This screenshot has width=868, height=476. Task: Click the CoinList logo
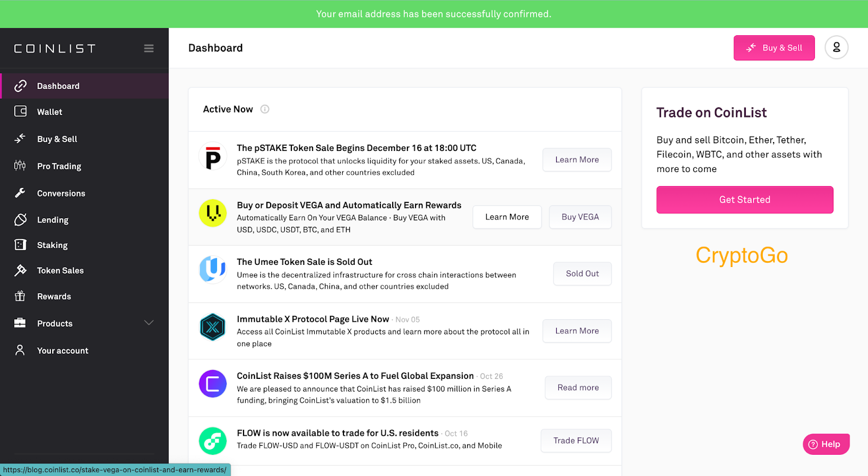pyautogui.click(x=55, y=49)
